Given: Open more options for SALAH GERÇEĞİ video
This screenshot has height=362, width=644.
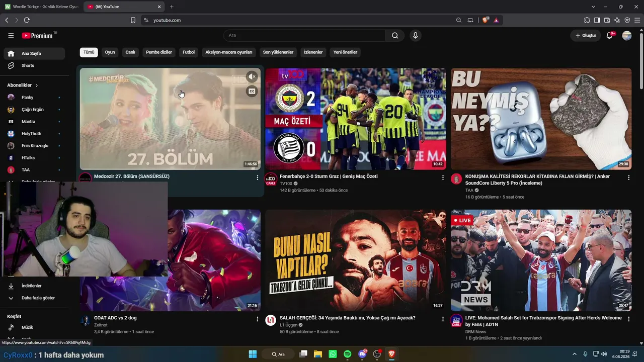Looking at the screenshot, I should (x=443, y=319).
